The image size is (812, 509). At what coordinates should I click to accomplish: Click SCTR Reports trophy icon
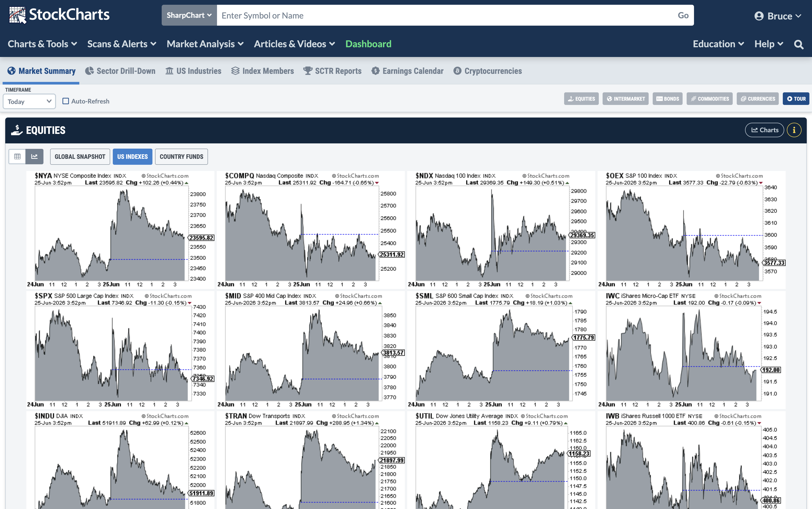tap(307, 71)
